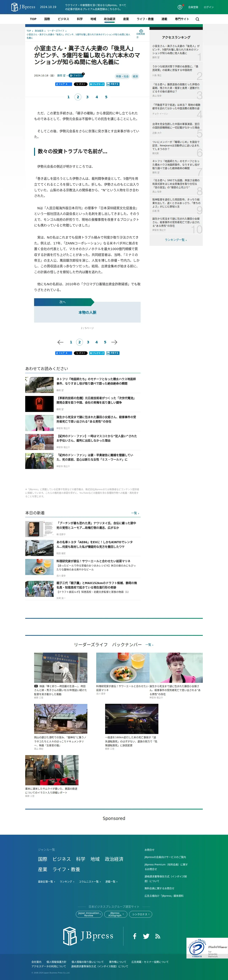Open the search magnifier icon

pos(197,19)
